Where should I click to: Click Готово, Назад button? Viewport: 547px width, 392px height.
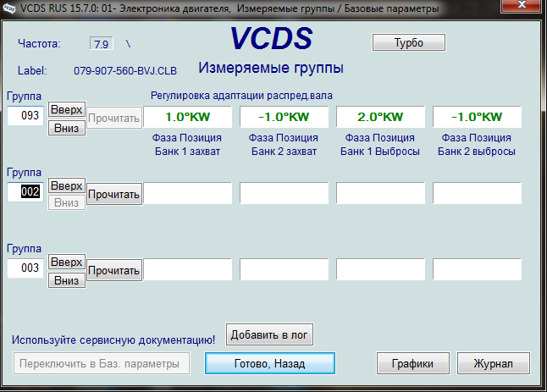coord(270,363)
